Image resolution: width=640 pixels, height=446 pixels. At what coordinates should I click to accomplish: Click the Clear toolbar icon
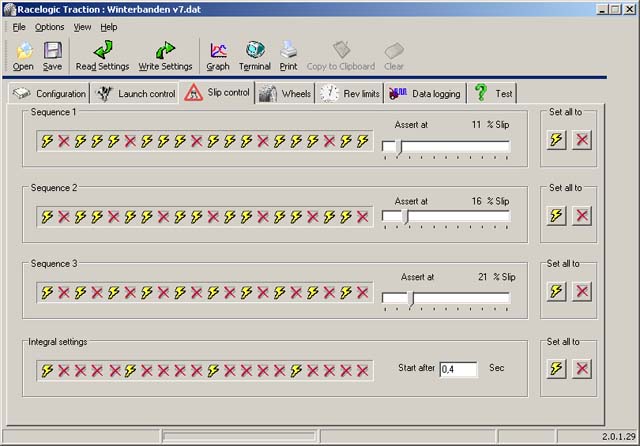(394, 55)
